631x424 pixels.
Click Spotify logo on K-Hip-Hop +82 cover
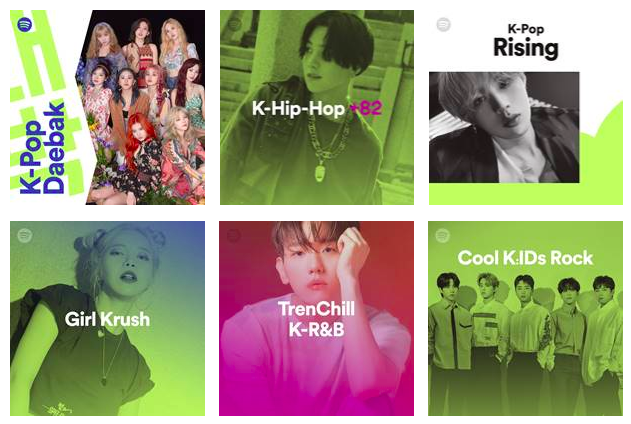tap(234, 25)
